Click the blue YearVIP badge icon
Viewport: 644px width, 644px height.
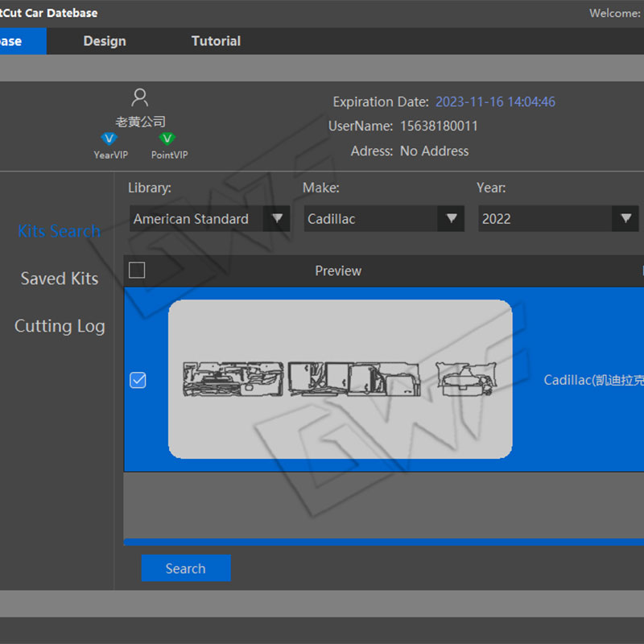pos(109,138)
